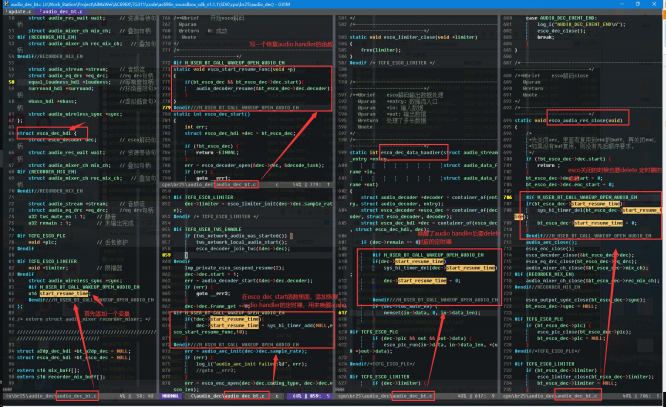Click the audio_aec_close() call in right pane

(551, 243)
